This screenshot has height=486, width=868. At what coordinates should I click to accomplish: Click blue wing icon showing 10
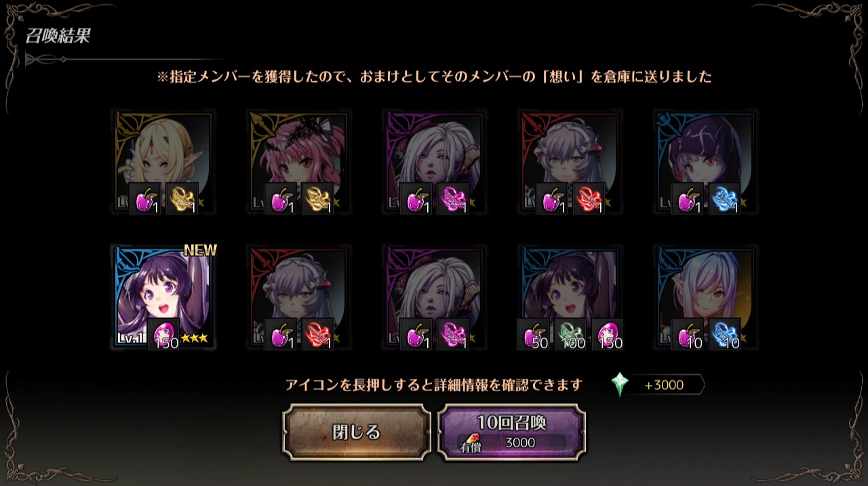pos(724,334)
